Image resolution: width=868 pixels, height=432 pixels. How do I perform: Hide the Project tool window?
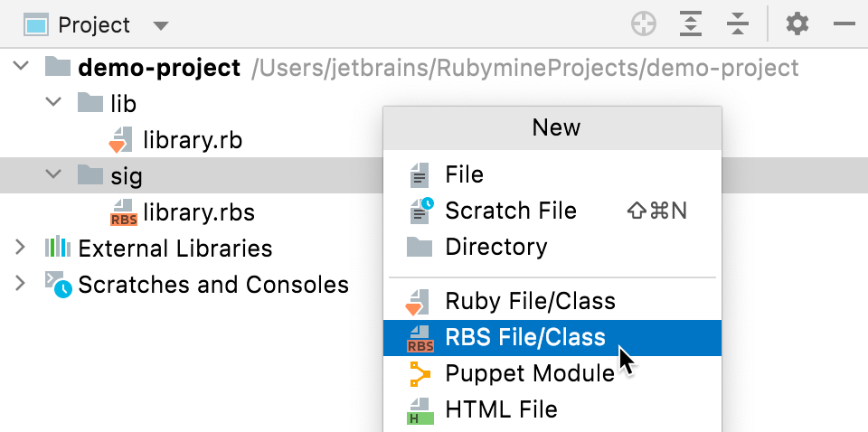(844, 24)
